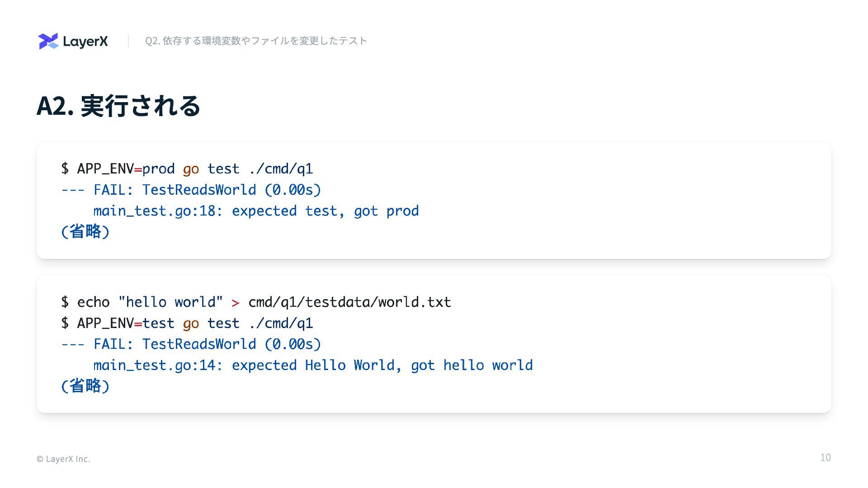Click the © LayerX Inc. footer text
The height and width of the screenshot is (488, 868).
tap(63, 459)
